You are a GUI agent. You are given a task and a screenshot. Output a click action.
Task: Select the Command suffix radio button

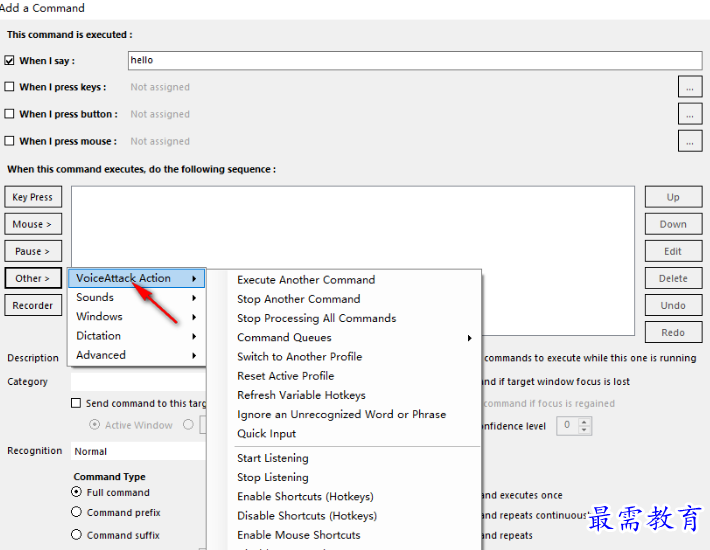(x=77, y=535)
